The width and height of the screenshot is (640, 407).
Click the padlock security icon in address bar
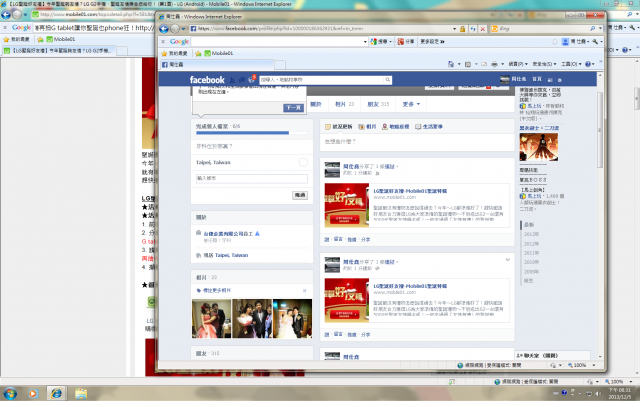point(462,29)
